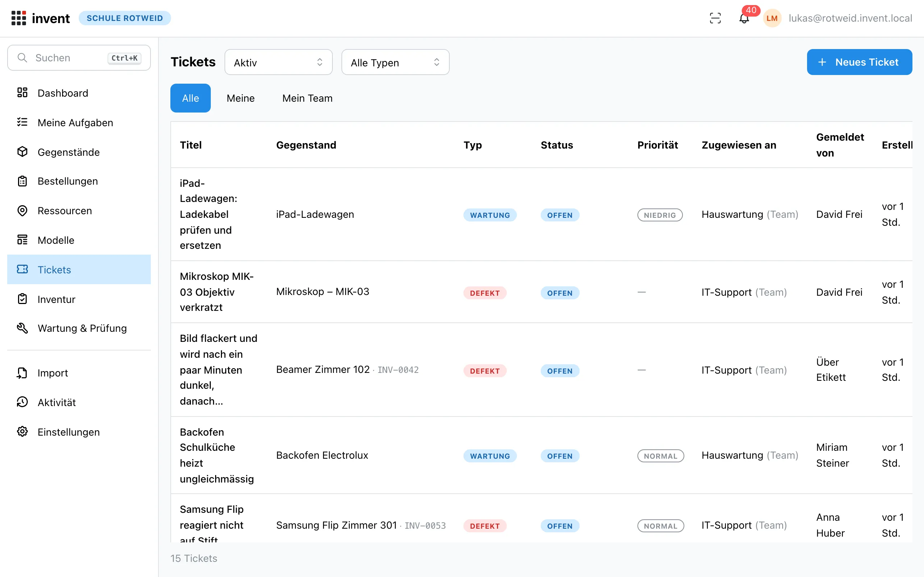Switch to the Mein Team tab

308,98
